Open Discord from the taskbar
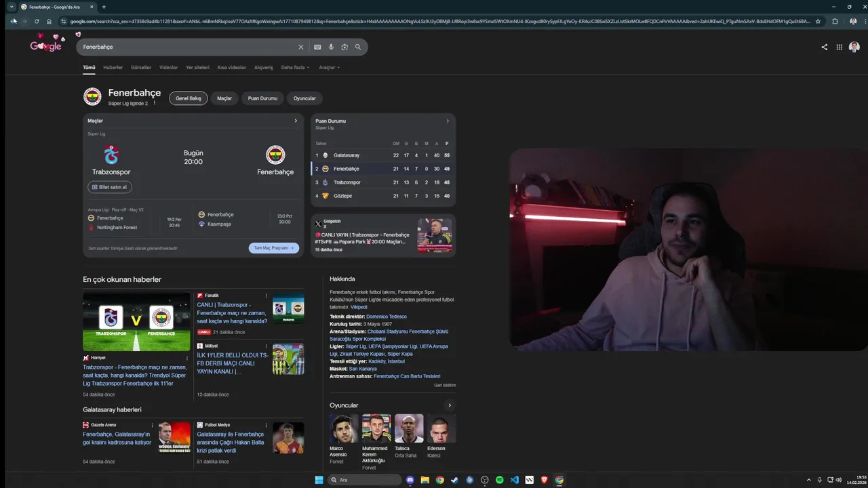This screenshot has height=488, width=868. coord(410,480)
